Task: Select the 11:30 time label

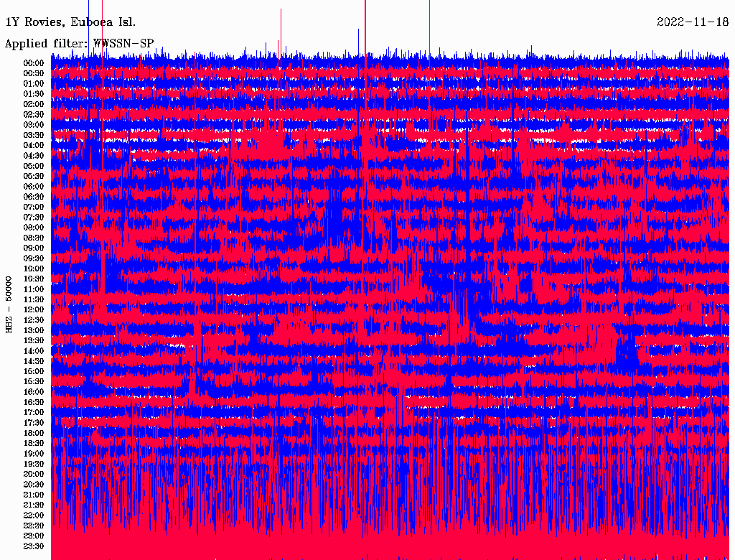Action: tap(34, 299)
